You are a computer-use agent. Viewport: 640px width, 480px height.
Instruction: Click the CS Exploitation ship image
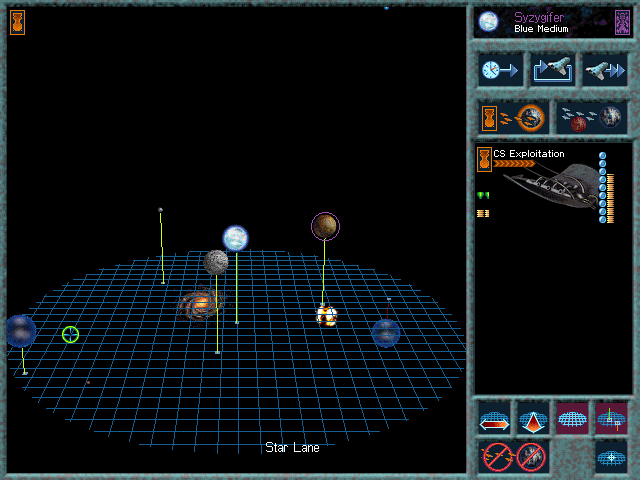[x=552, y=185]
